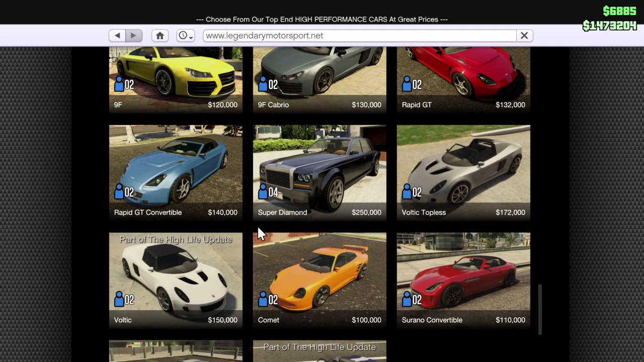Close the browser with the X button
This screenshot has height=362, width=644.
click(524, 36)
